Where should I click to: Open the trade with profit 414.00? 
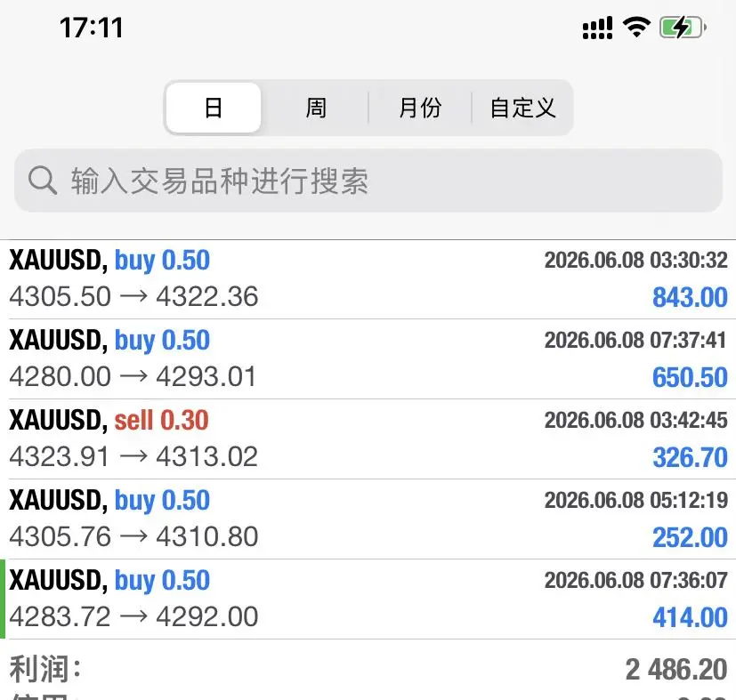click(368, 599)
